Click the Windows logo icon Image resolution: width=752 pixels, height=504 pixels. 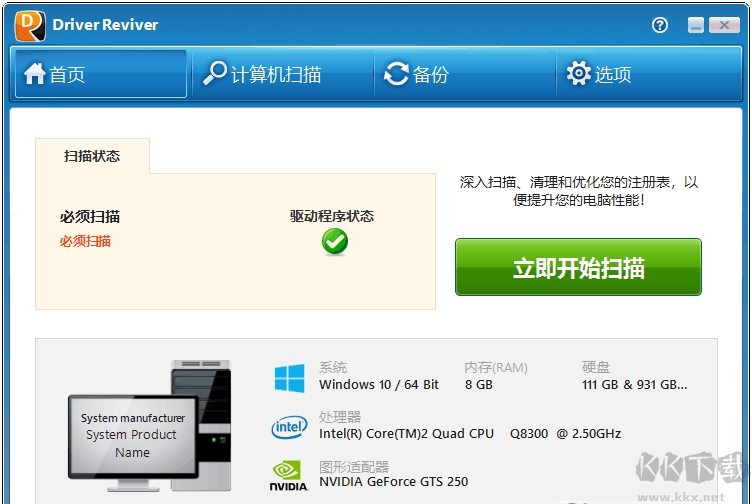289,378
